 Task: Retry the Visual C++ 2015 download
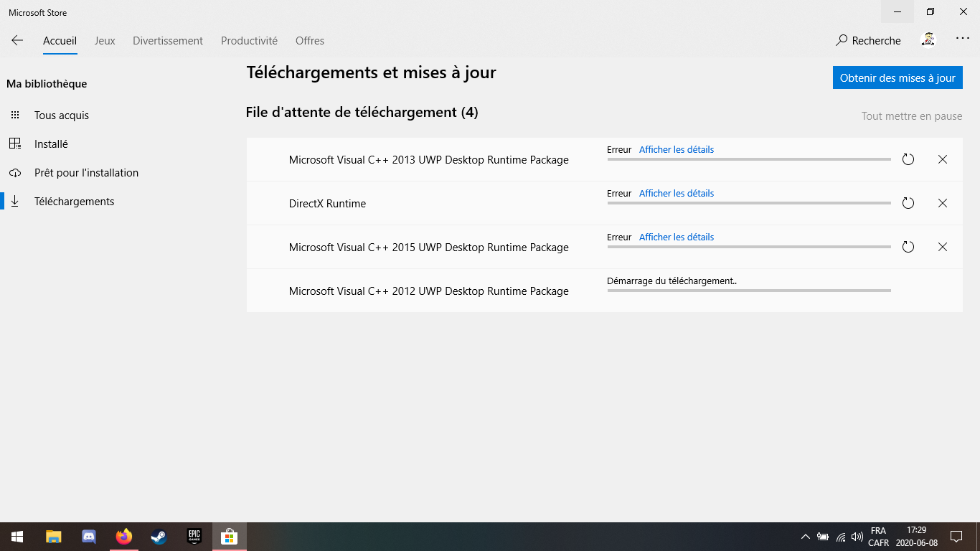908,247
